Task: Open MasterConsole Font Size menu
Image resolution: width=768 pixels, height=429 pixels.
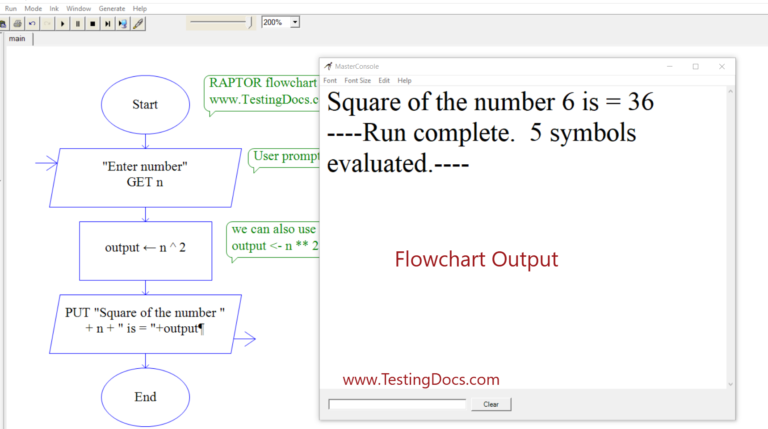Action: pyautogui.click(x=358, y=80)
